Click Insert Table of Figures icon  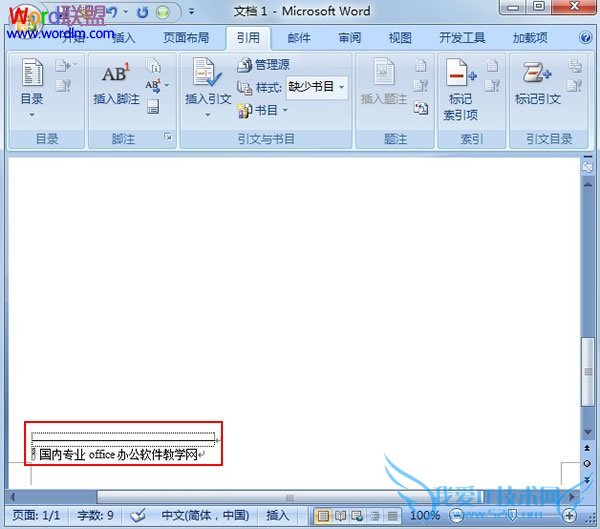point(421,66)
